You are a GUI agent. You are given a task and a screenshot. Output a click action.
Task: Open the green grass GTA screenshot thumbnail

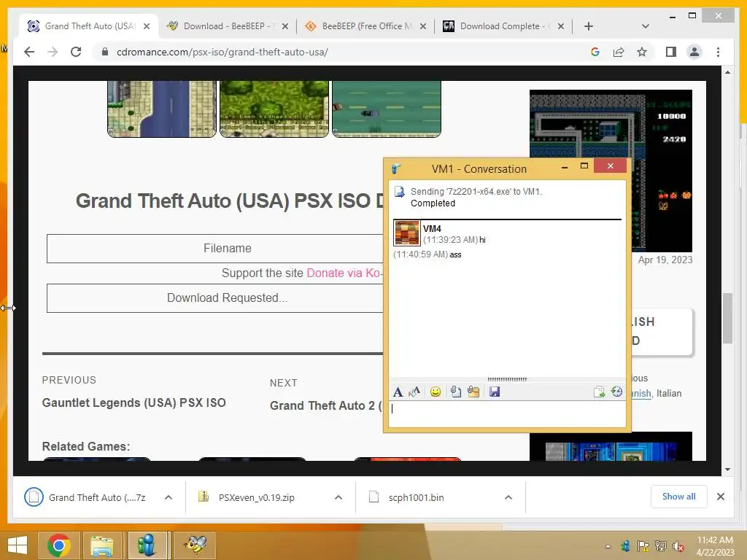click(x=274, y=109)
